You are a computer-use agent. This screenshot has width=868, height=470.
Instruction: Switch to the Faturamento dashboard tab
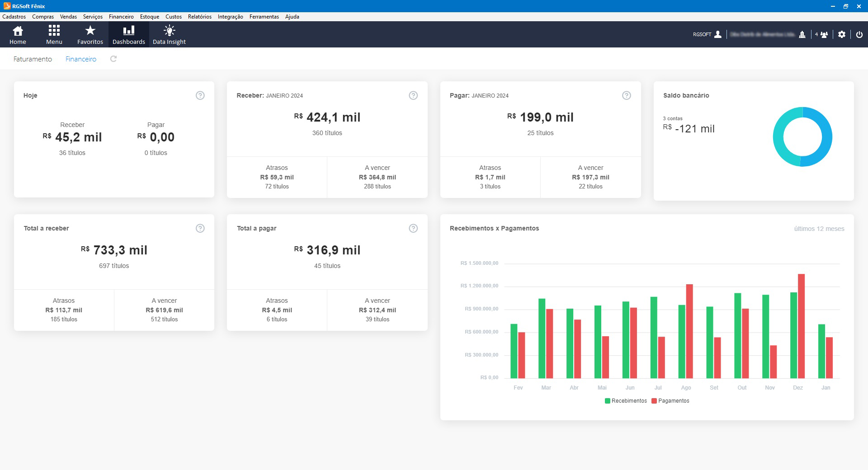pos(33,59)
